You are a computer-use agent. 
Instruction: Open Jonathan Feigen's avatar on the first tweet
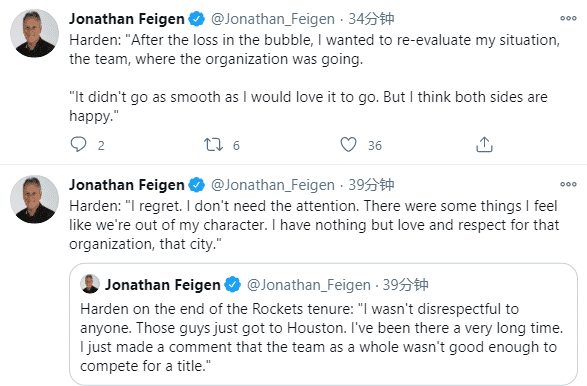[x=34, y=33]
